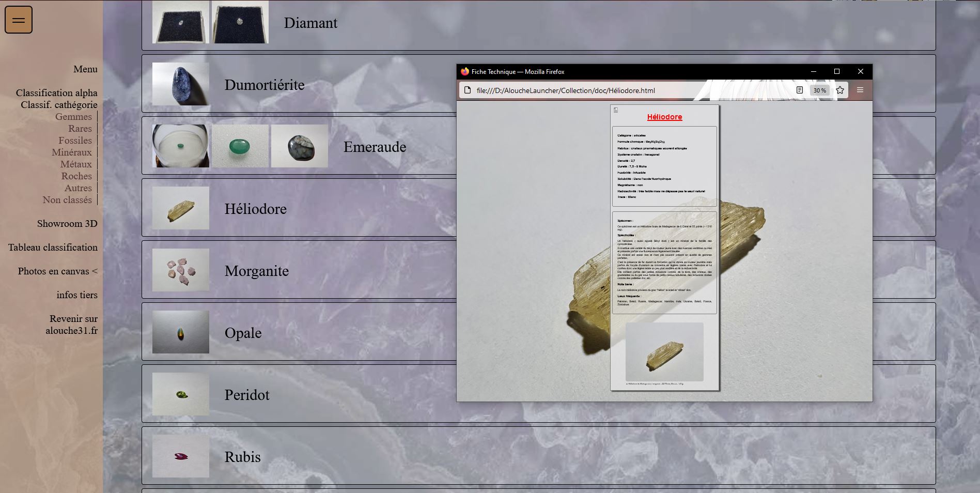Maximize the Fiche Technique window
Screen dimensions: 980x493
click(x=837, y=71)
